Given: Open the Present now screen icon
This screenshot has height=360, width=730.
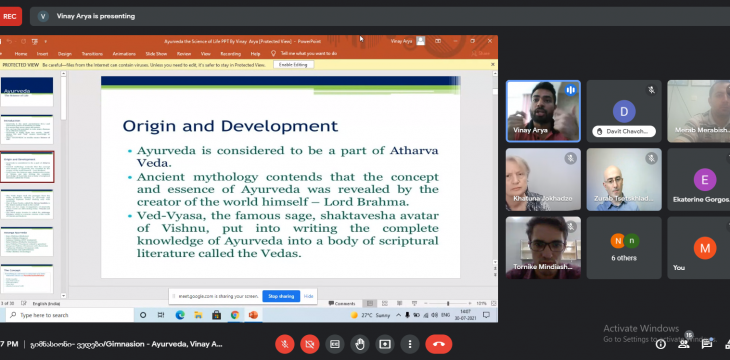Looking at the screenshot, I should (x=385, y=344).
